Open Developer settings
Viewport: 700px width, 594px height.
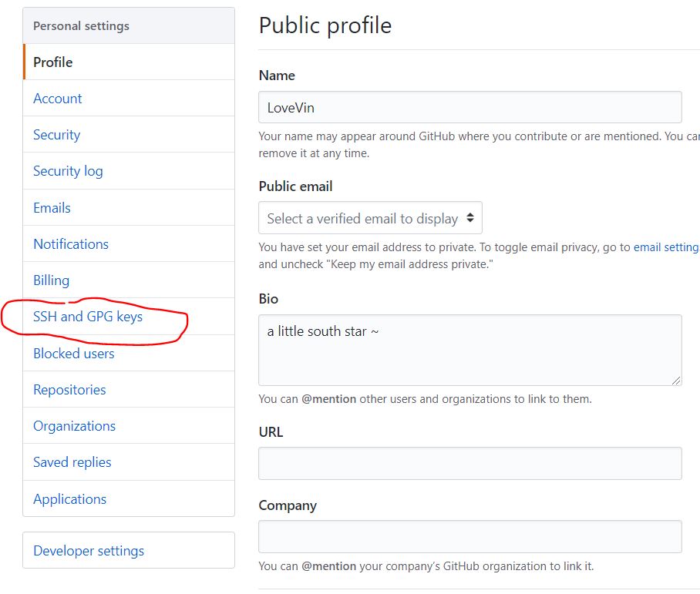pyautogui.click(x=89, y=551)
